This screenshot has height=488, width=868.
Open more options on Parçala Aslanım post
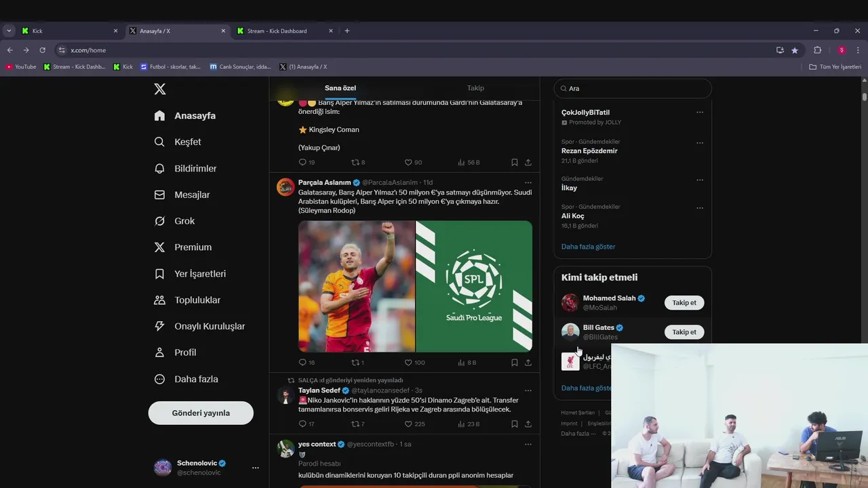pyautogui.click(x=528, y=182)
